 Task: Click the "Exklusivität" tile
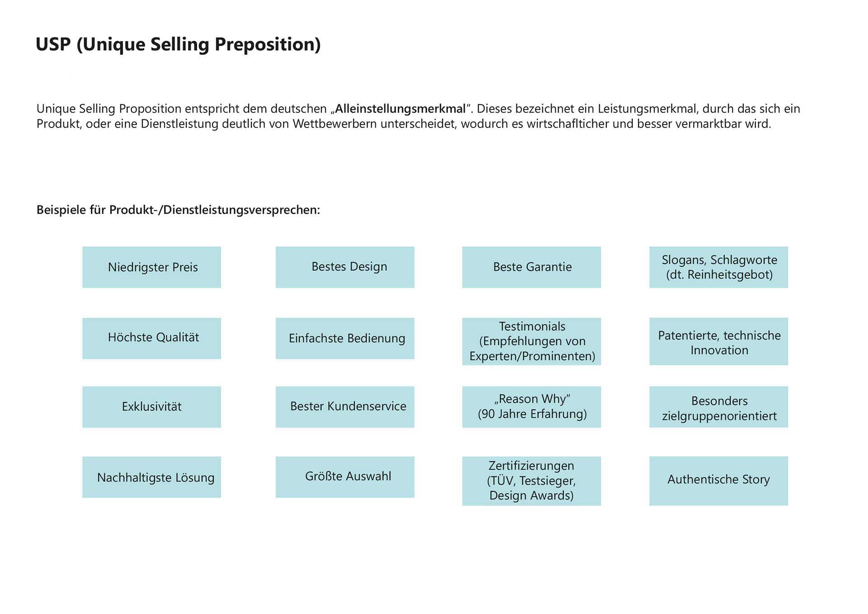pyautogui.click(x=151, y=407)
